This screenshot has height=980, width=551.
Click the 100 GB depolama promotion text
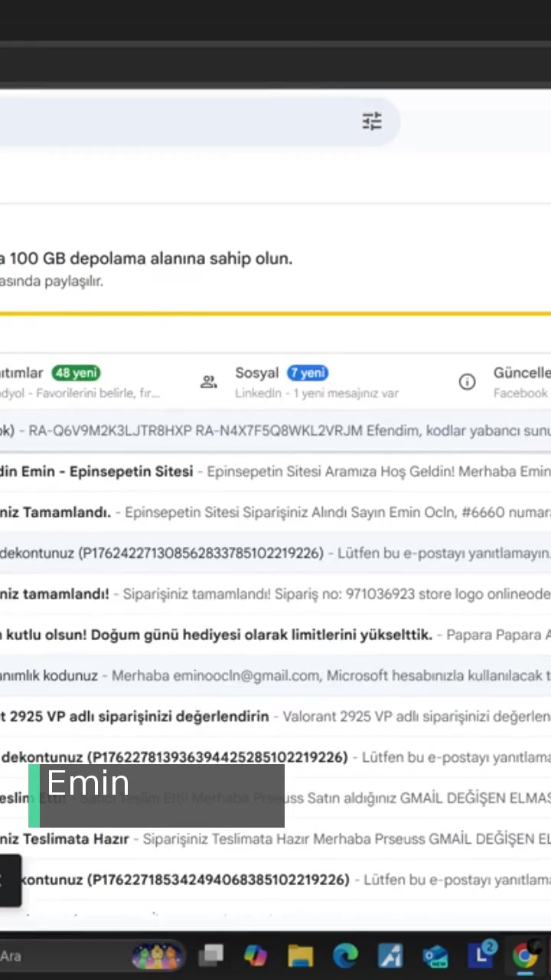coord(146,259)
